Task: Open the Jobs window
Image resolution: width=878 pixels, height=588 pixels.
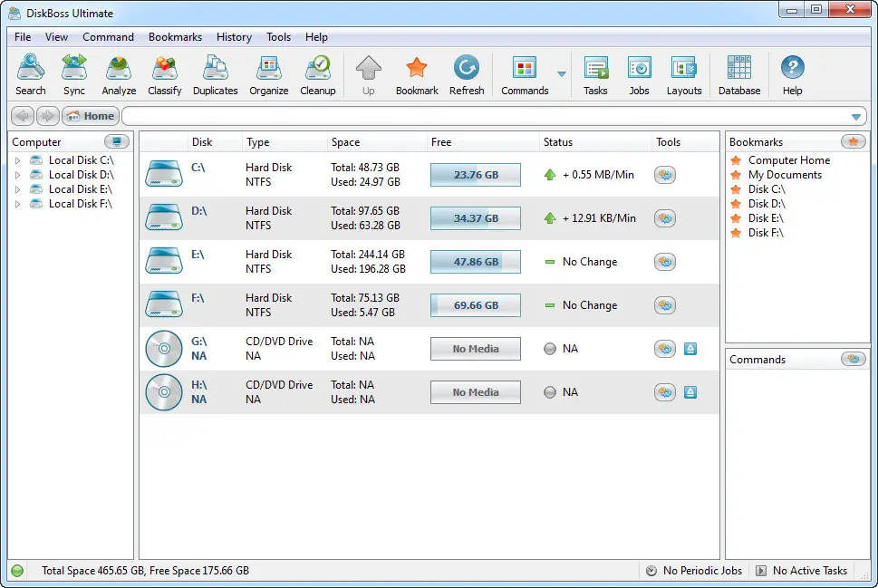Action: (639, 74)
